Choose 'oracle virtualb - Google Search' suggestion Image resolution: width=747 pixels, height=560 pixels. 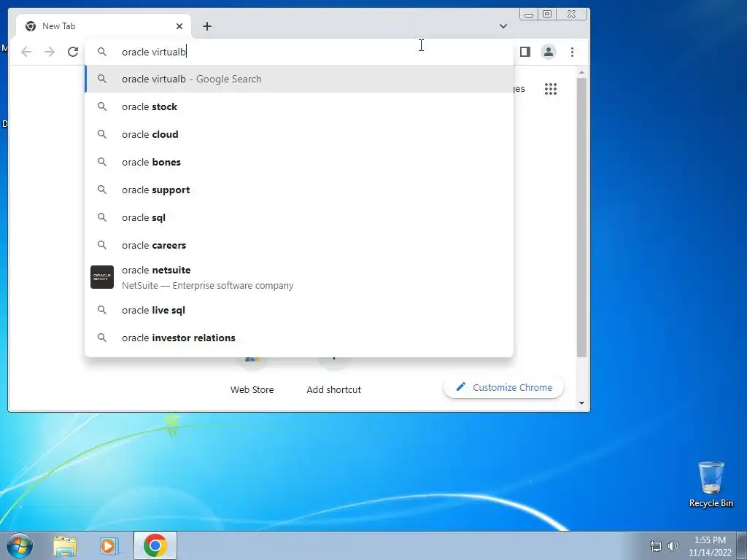point(299,79)
